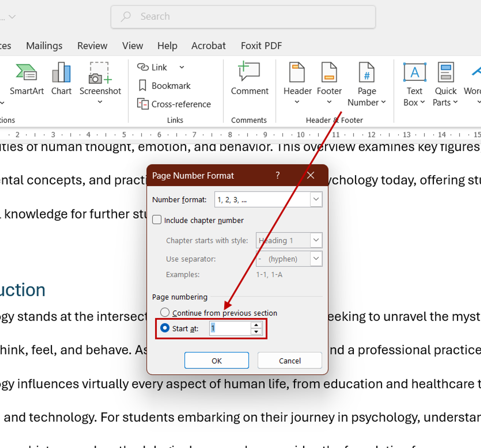
Task: Click the search magnifier icon
Action: pyautogui.click(x=126, y=17)
